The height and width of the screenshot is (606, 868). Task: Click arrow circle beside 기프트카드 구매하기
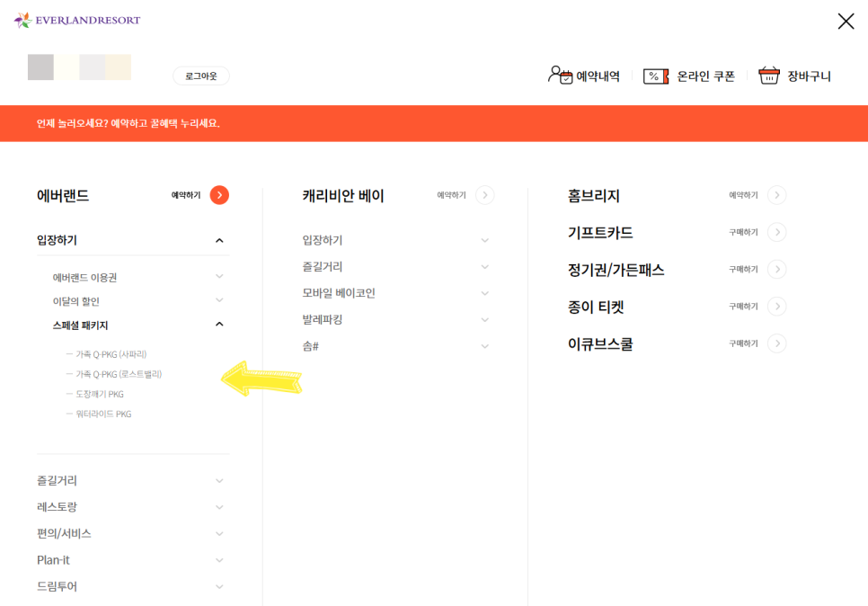(777, 232)
